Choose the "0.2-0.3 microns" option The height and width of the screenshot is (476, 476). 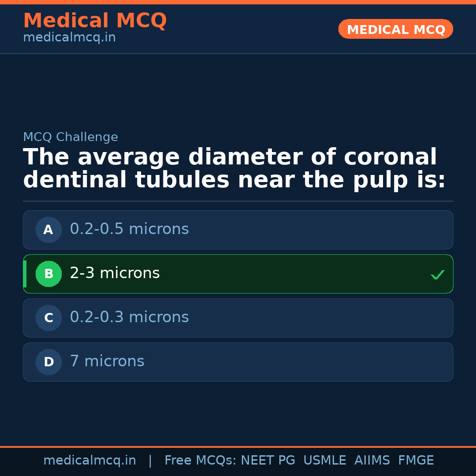click(129, 317)
